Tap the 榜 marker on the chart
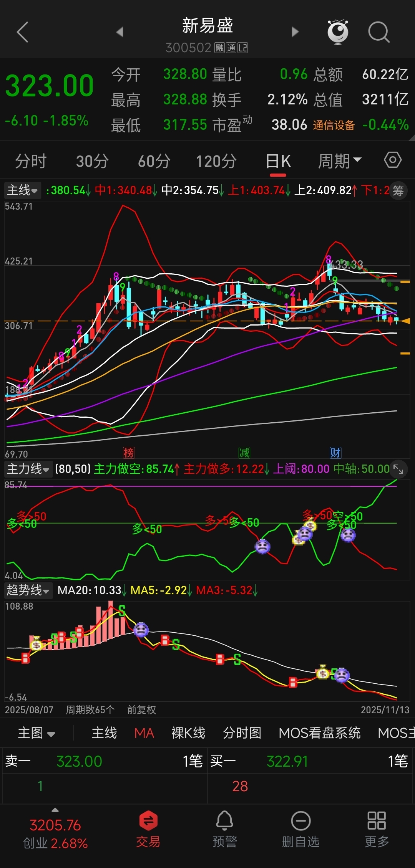The height and width of the screenshot is (868, 415). tap(129, 453)
